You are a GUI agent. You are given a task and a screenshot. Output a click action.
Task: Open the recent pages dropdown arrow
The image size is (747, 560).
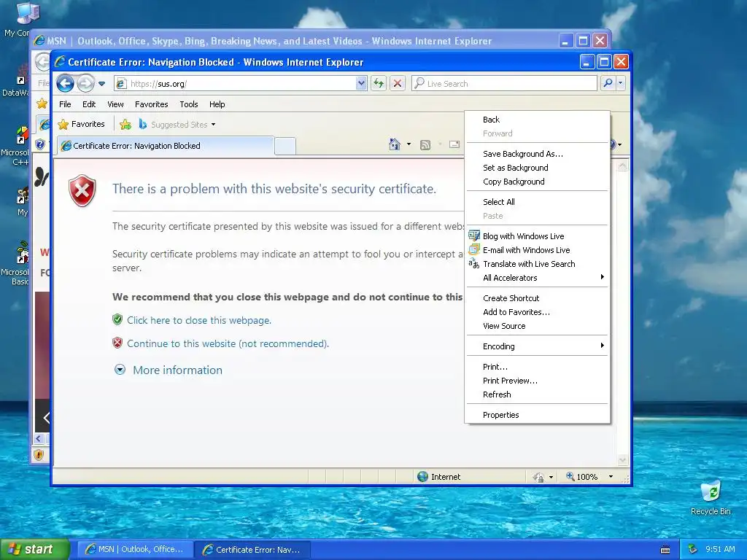pyautogui.click(x=101, y=84)
